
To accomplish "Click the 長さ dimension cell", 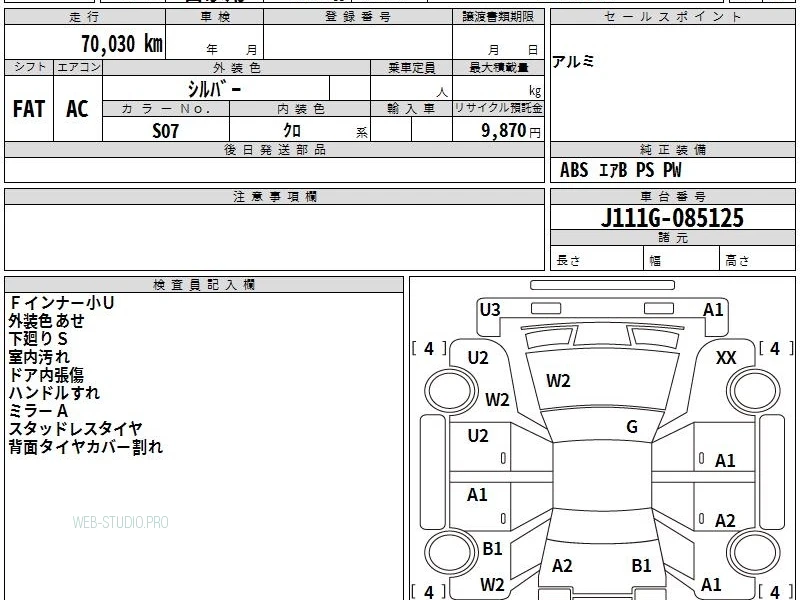I will pos(596,260).
